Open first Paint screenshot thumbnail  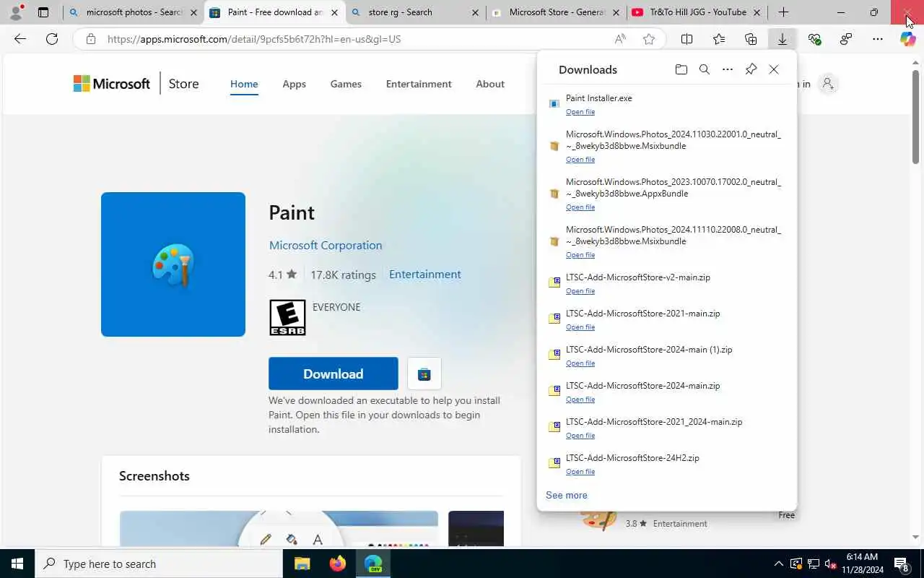tap(279, 529)
